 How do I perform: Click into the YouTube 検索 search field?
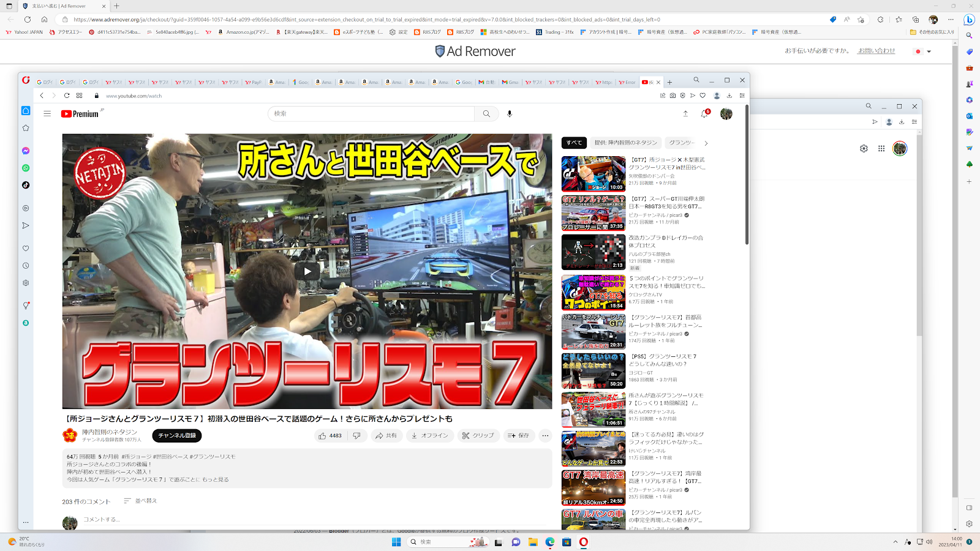point(371,114)
